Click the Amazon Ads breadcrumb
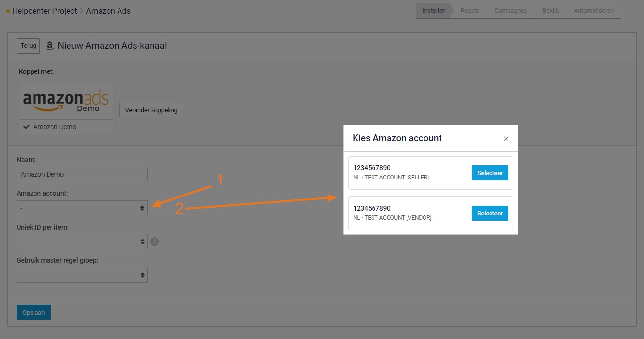Screen dimensions: 644x339 click(108, 11)
